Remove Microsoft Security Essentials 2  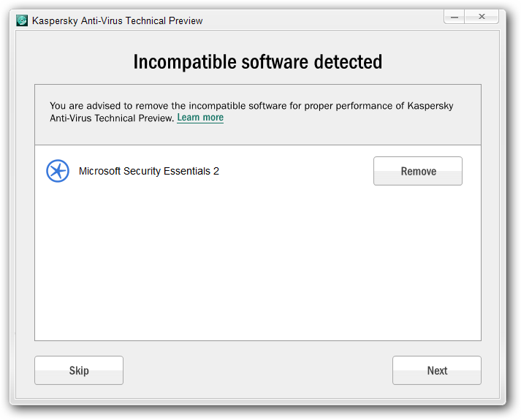[x=418, y=171]
